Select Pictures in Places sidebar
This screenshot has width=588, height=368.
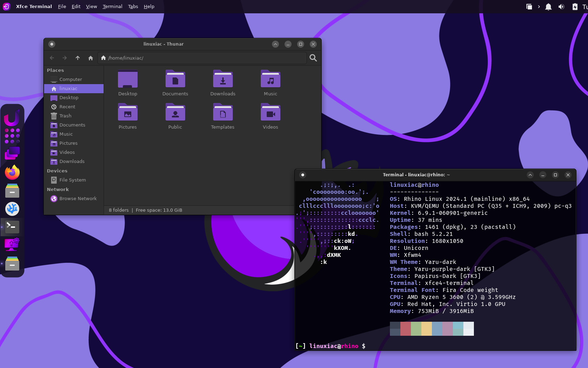(74, 143)
